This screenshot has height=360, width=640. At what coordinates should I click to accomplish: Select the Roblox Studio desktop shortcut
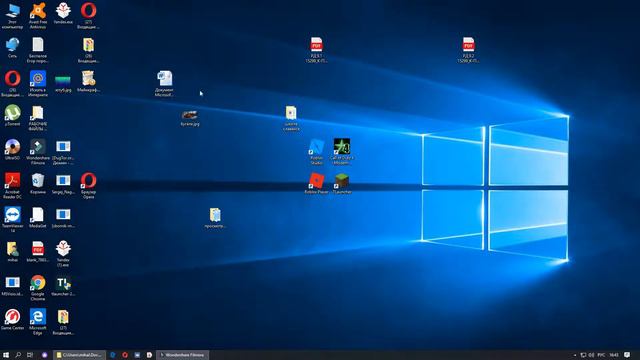[316, 151]
